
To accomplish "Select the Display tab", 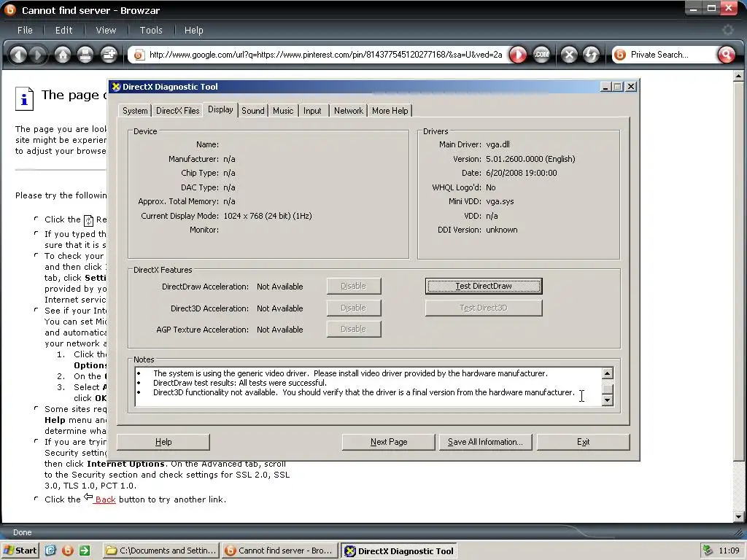I will coord(220,109).
